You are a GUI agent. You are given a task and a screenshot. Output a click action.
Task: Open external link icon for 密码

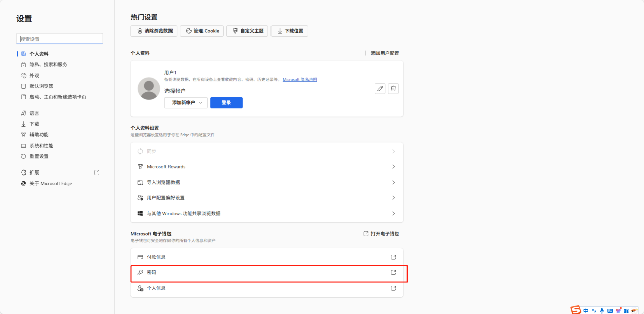[x=393, y=272]
